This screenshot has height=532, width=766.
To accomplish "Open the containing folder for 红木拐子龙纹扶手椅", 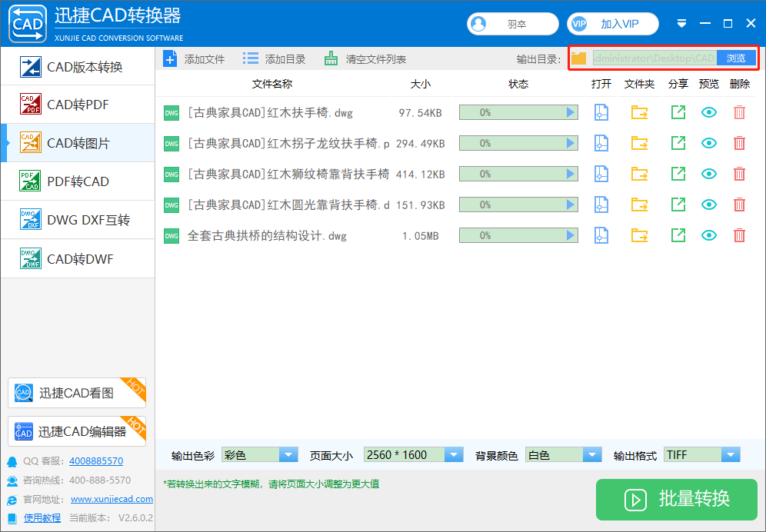I will (x=639, y=143).
